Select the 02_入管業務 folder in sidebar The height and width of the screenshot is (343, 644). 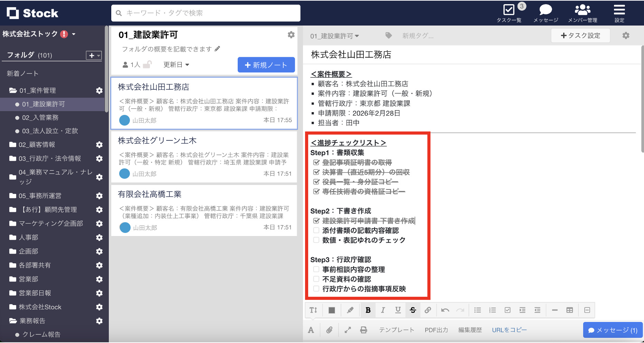40,118
